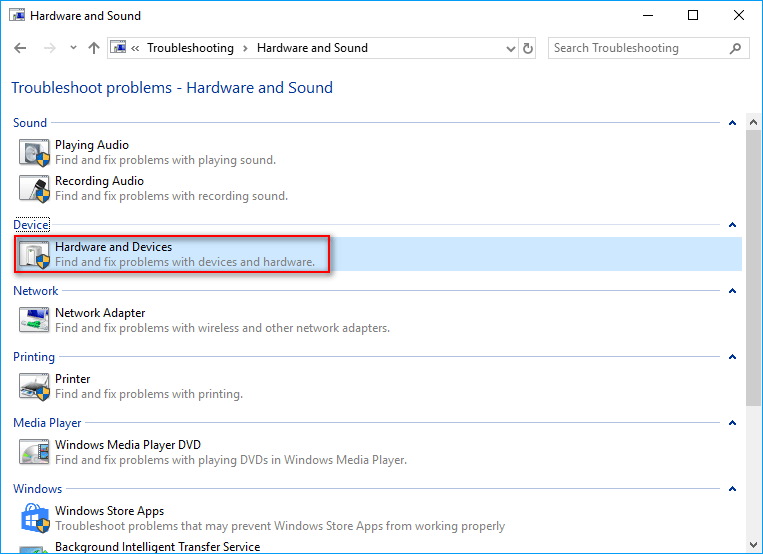
Task: Click the breadcrumb overflow double chevron
Action: click(135, 48)
